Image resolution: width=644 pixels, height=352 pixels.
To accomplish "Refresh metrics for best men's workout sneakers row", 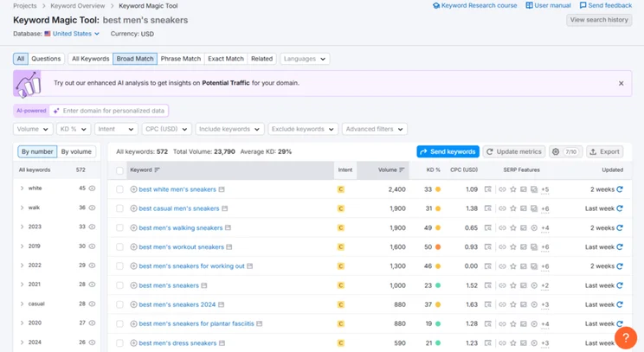I will (620, 247).
